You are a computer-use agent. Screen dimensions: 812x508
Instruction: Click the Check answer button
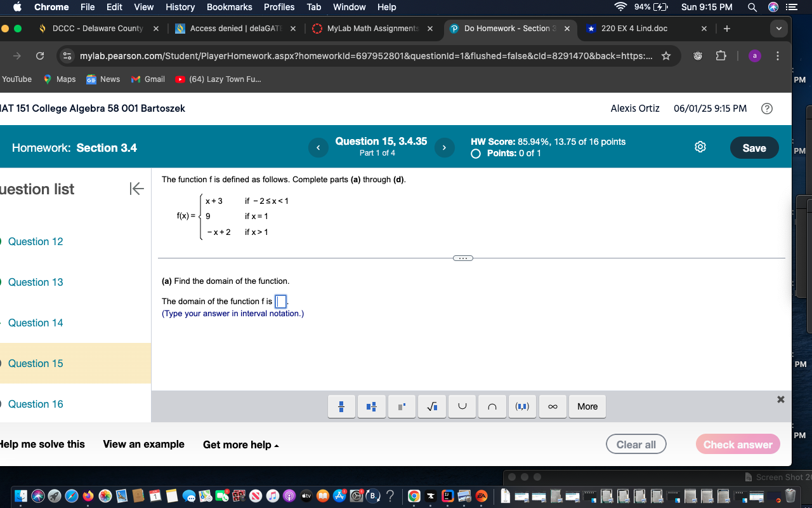pyautogui.click(x=738, y=444)
